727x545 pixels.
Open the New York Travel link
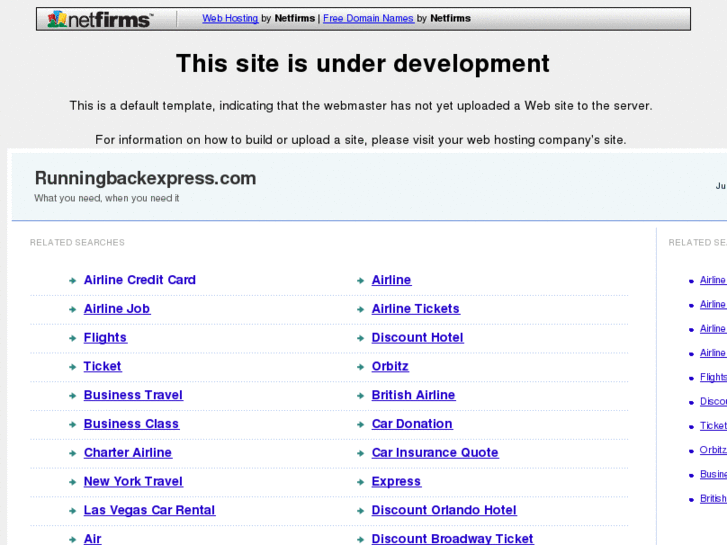click(x=134, y=481)
